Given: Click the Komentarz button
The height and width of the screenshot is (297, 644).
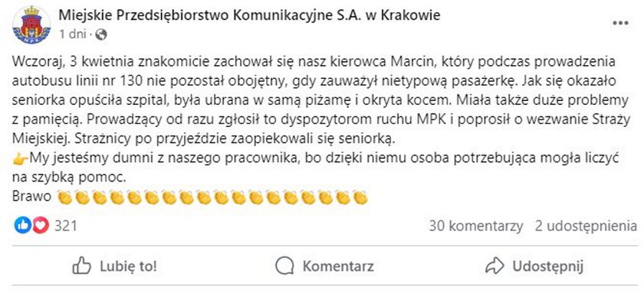Looking at the screenshot, I should 324,266.
